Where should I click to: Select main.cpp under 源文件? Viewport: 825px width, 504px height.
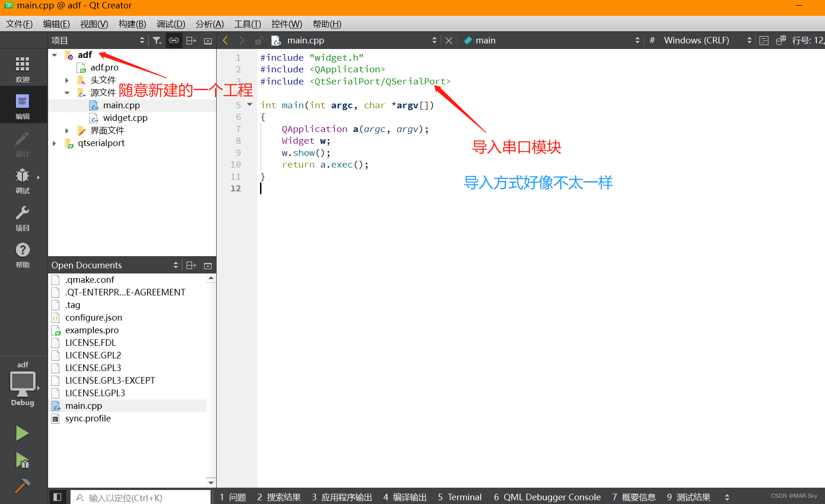121,105
